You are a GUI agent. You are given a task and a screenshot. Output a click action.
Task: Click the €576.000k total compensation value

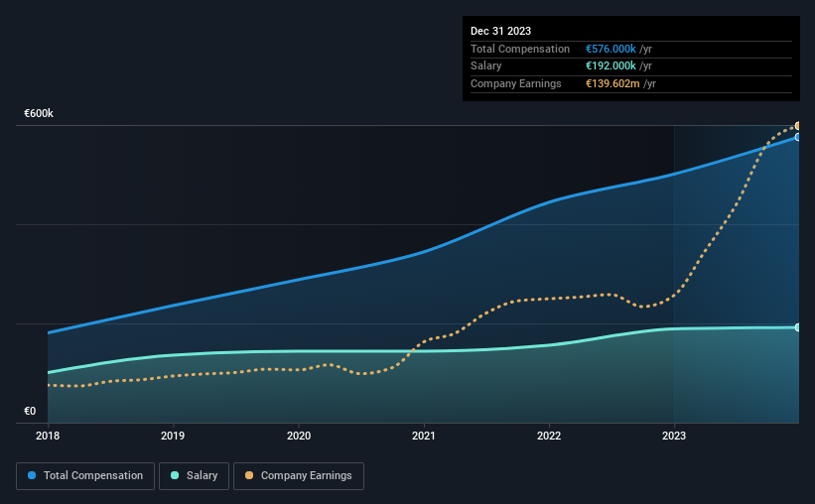pos(611,49)
